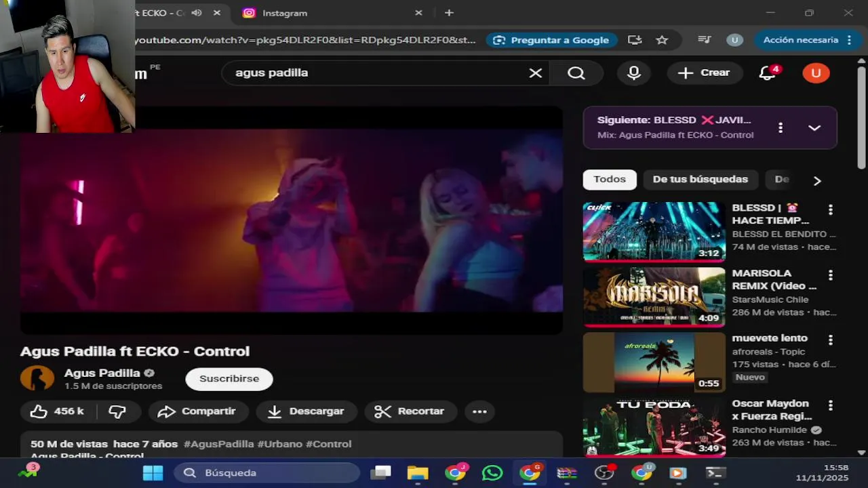Close the Agus Padilla ft ECKO tab

tap(217, 13)
